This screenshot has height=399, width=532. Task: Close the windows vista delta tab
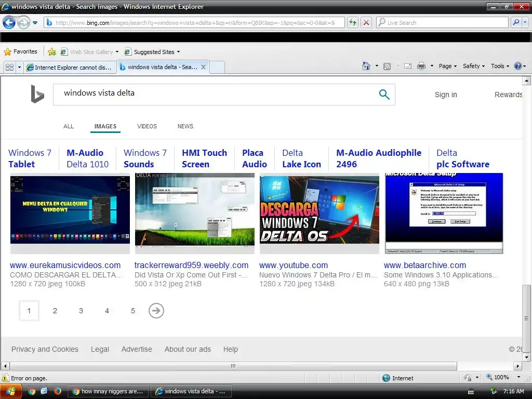tap(203, 67)
